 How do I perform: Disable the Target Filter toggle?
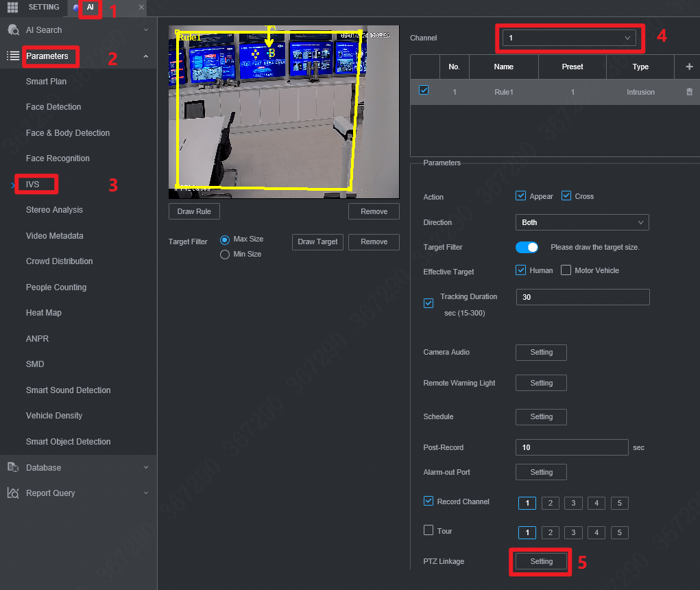pyautogui.click(x=527, y=246)
